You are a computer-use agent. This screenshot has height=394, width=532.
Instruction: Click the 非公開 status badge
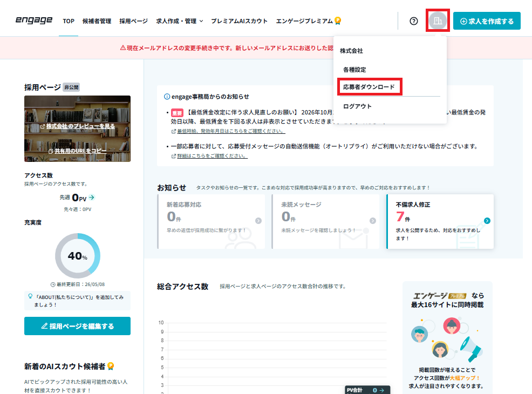coord(71,87)
